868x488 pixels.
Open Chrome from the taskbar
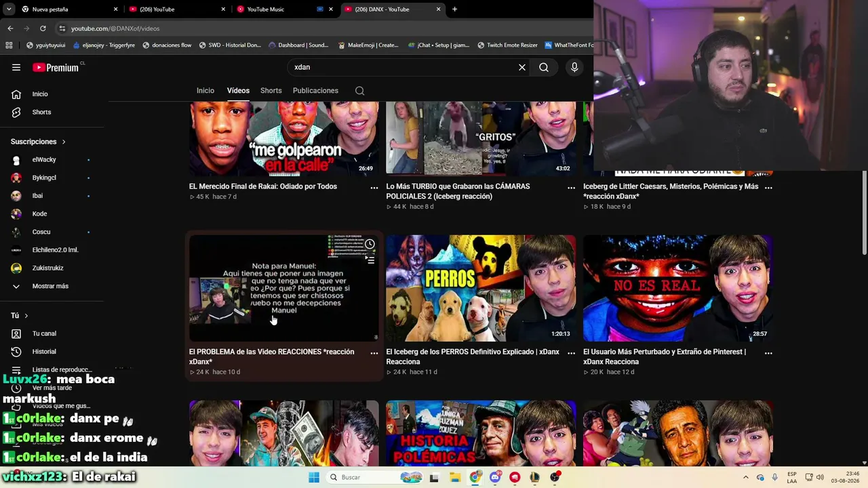(475, 477)
